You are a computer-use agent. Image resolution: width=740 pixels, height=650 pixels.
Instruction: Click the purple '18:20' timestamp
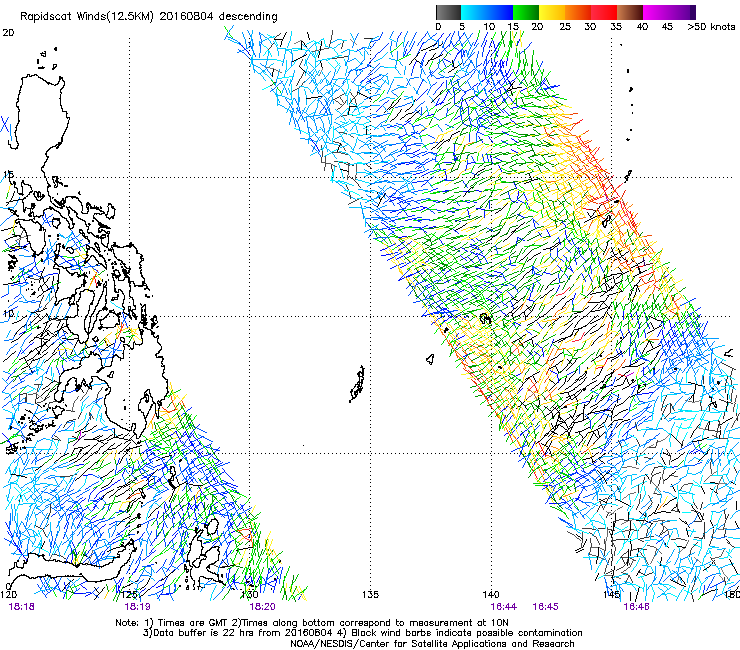click(262, 607)
